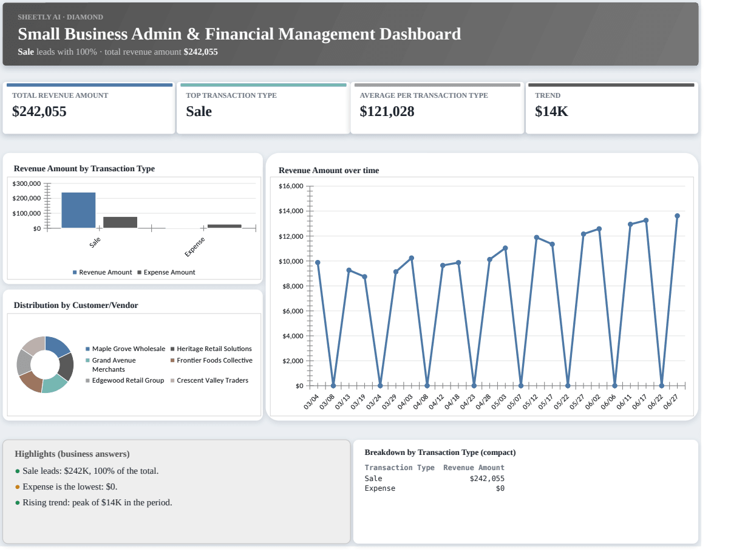Click Edgewood Retail Group legend entry
Screen dimensions: 745x560
[125, 380]
